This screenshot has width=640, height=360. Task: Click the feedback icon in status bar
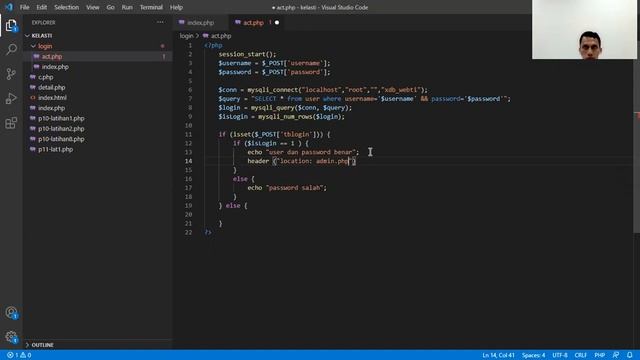[x=616, y=355]
